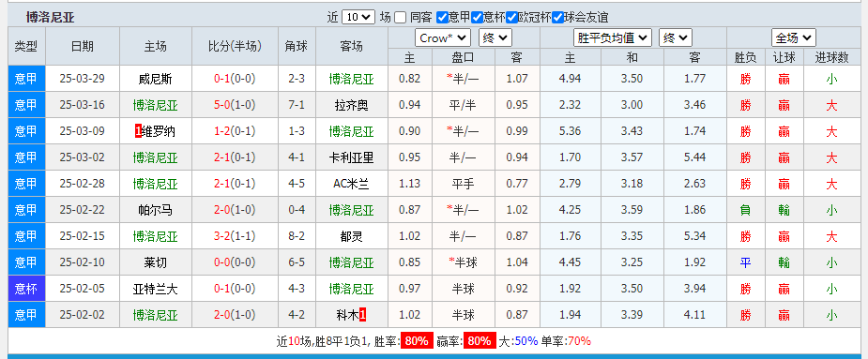This screenshot has height=359, width=868.
Task: Uncheck the 意杯 filter checkbox
Action: 477,17
